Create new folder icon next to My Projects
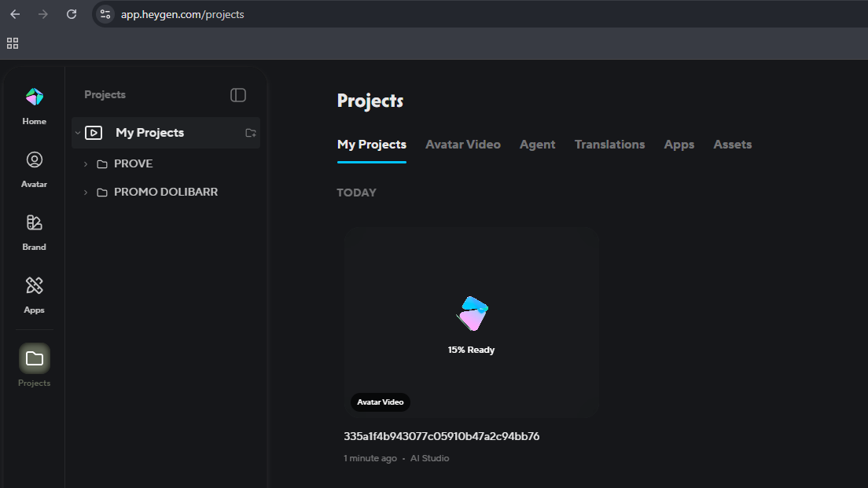 click(x=251, y=133)
